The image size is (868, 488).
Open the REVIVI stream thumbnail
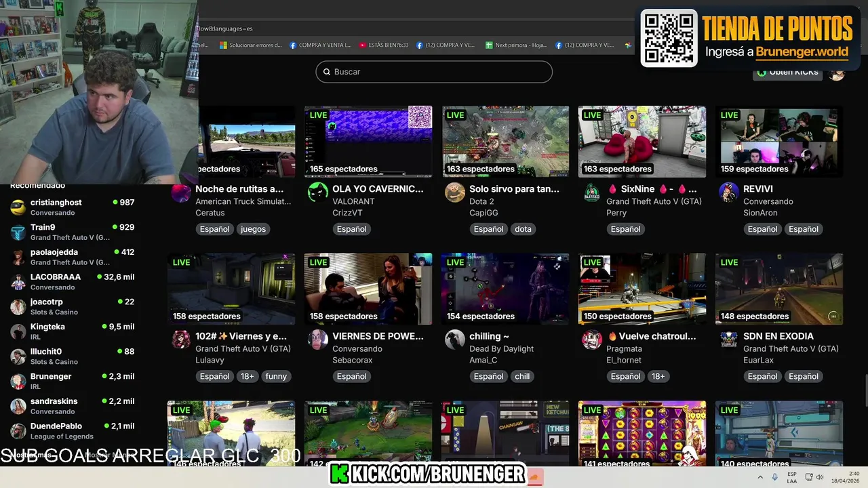(779, 142)
